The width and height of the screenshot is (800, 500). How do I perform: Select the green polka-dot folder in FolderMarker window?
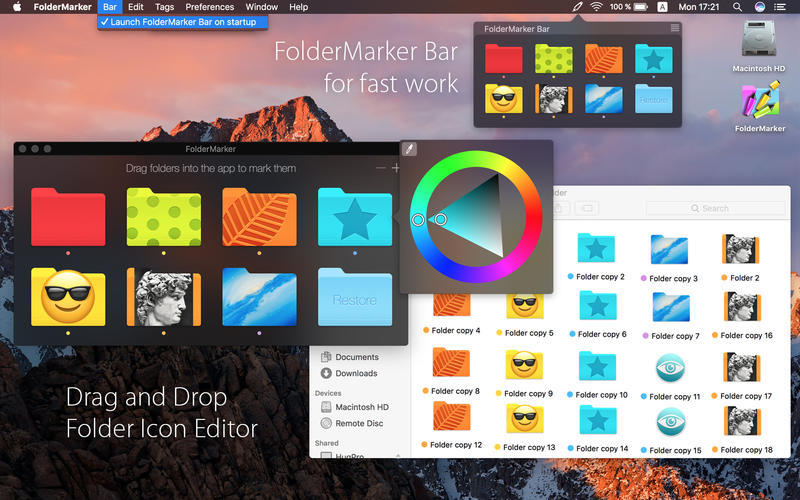pyautogui.click(x=164, y=217)
